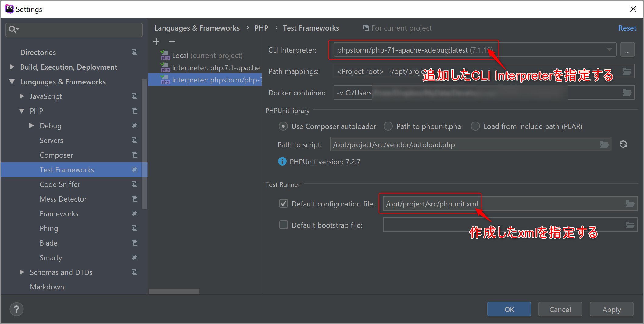Image resolution: width=644 pixels, height=324 pixels.
Task: Click project-level icon beside Phing
Action: pos(134,228)
